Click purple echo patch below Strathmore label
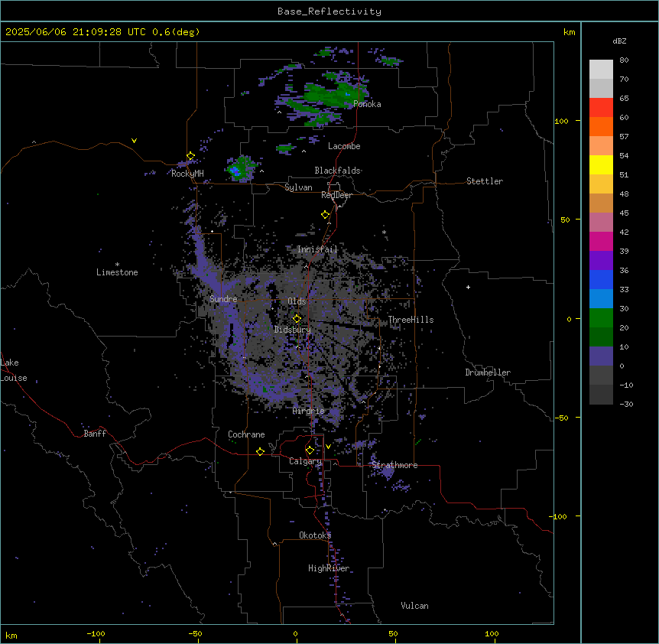This screenshot has width=659, height=644. 387,473
